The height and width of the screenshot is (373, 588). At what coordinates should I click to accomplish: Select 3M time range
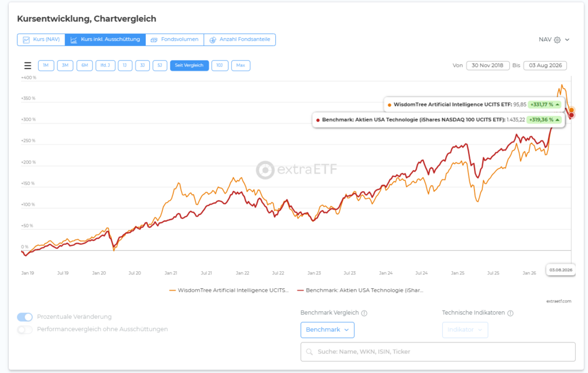point(65,65)
